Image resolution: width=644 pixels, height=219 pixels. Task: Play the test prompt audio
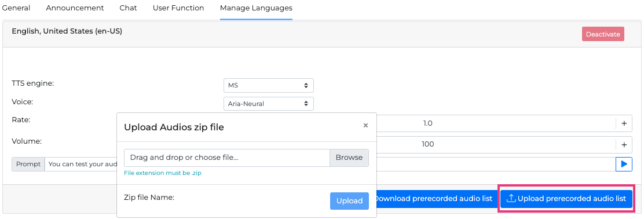pos(624,165)
